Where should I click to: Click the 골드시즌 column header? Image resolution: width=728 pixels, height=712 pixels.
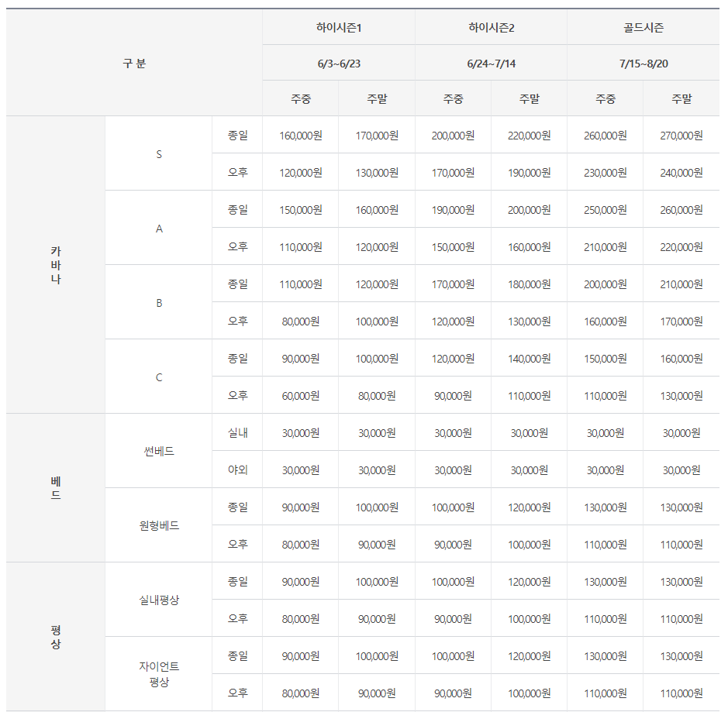point(643,28)
